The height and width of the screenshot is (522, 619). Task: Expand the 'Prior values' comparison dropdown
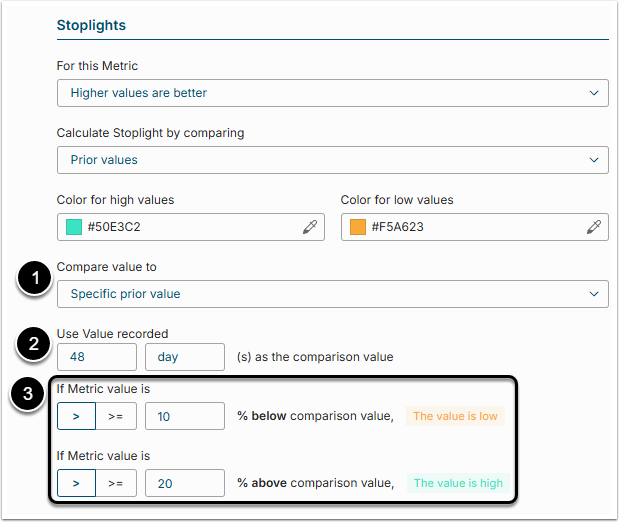pyautogui.click(x=332, y=160)
